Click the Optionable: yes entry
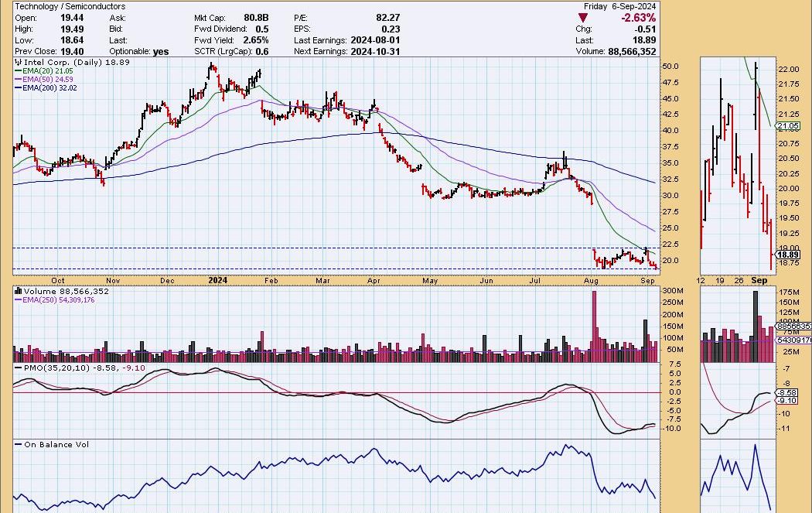Viewport: 812px width, 513px height. pos(138,52)
